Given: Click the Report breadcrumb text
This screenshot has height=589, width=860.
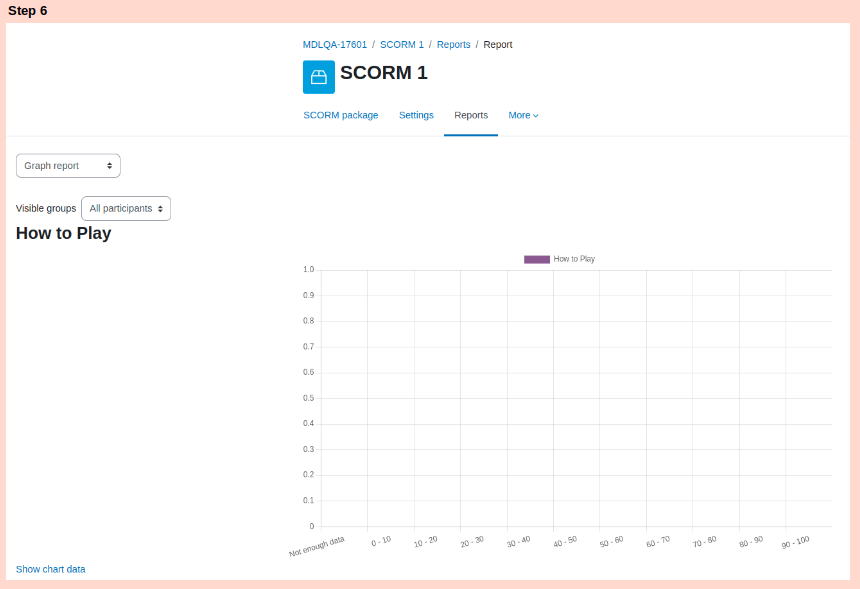Looking at the screenshot, I should click(x=497, y=44).
